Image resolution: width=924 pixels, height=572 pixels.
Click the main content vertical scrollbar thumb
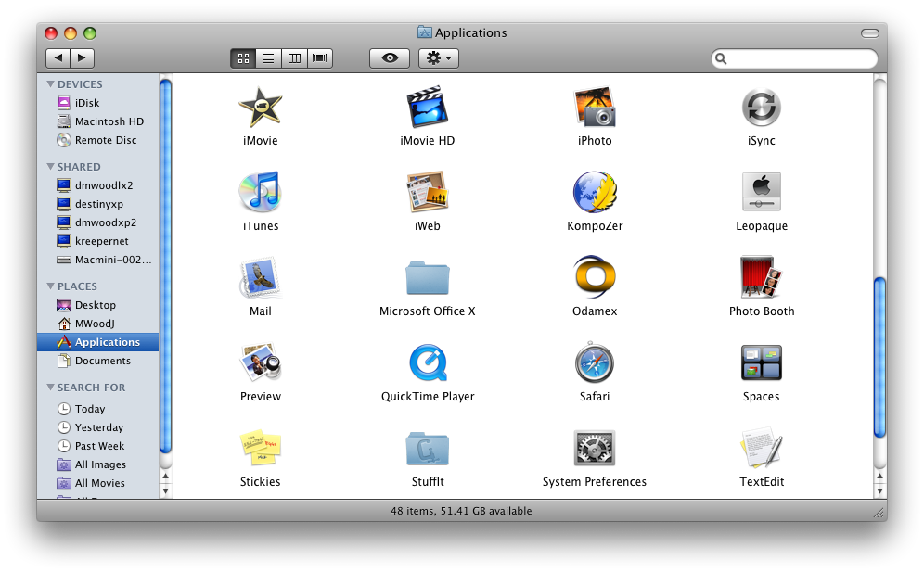point(879,357)
